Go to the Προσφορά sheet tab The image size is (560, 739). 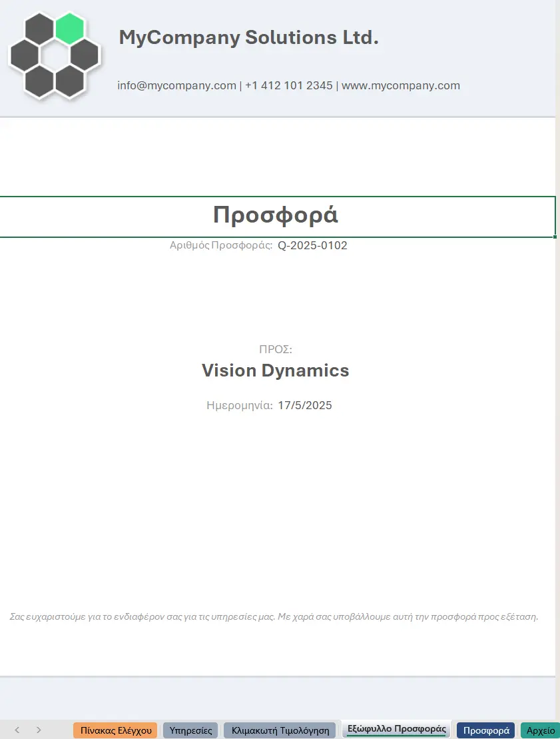(x=486, y=730)
